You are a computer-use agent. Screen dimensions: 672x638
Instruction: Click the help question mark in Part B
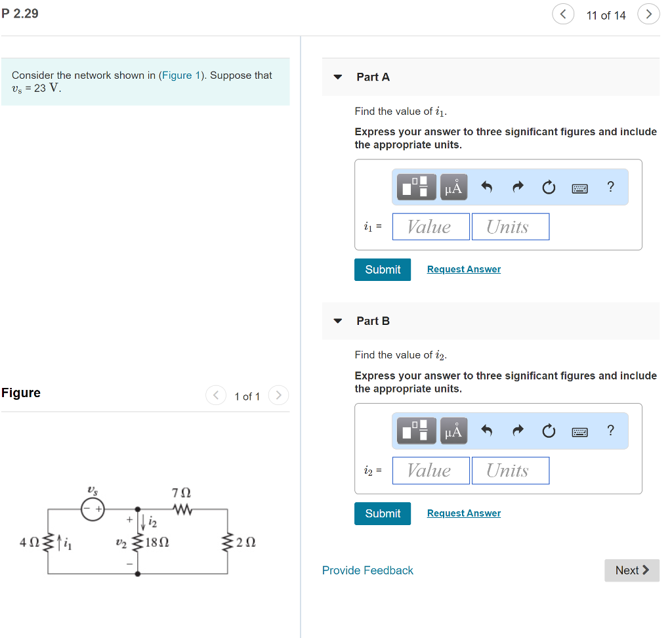pyautogui.click(x=610, y=431)
